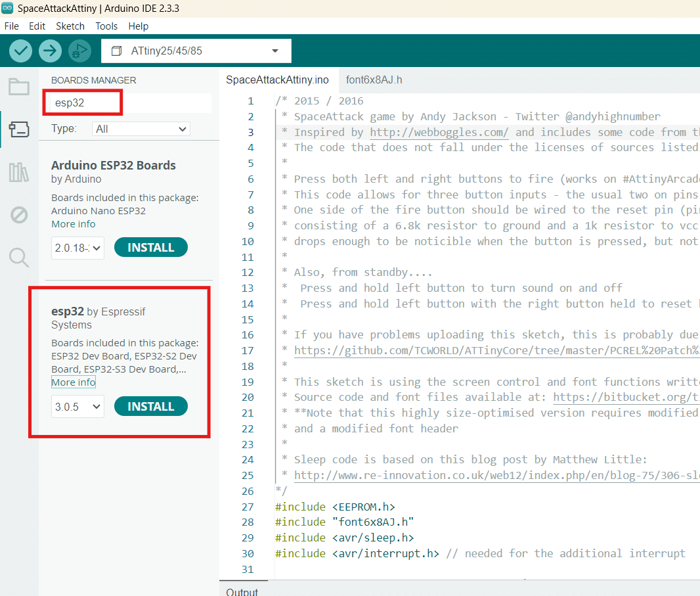Switch to the font6x8AJ.h tab

(374, 80)
